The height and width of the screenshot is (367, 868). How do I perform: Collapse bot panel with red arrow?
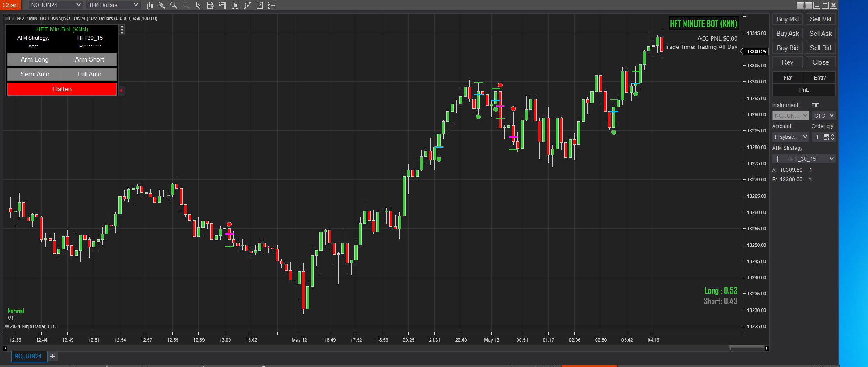click(122, 90)
